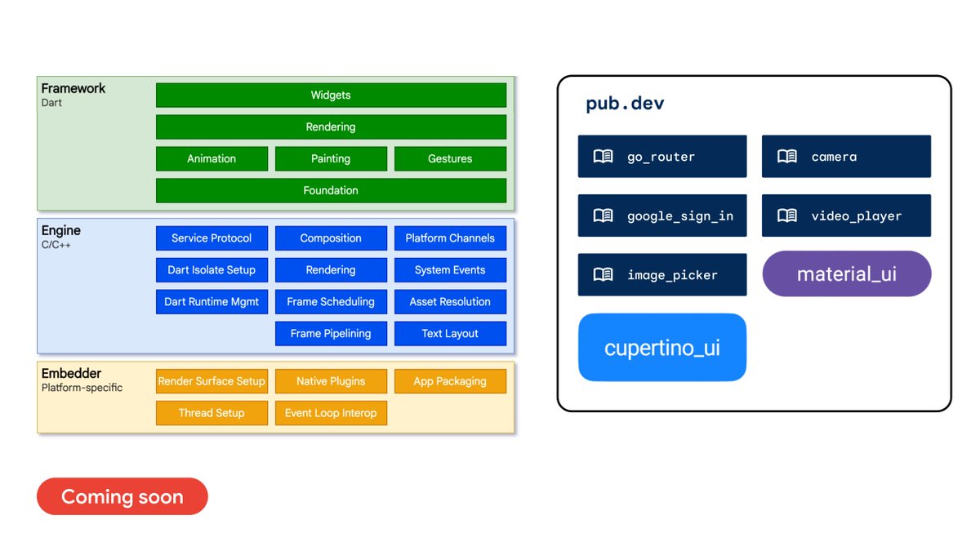This screenshot has height=551, width=980.
Task: Select the purple material_ui pill
Action: (847, 273)
